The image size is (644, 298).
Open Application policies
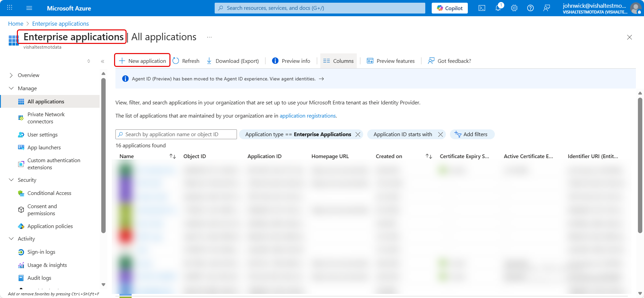(x=50, y=226)
